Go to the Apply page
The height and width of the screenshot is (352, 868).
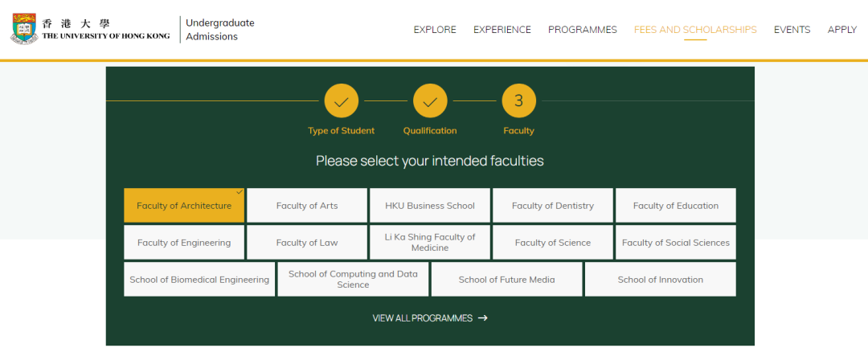click(x=842, y=30)
